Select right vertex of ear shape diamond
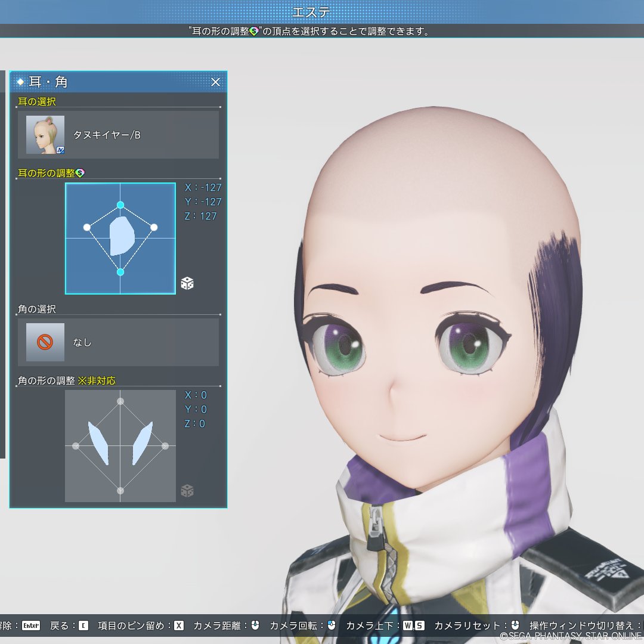Viewport: 644px width, 644px height. (x=154, y=227)
